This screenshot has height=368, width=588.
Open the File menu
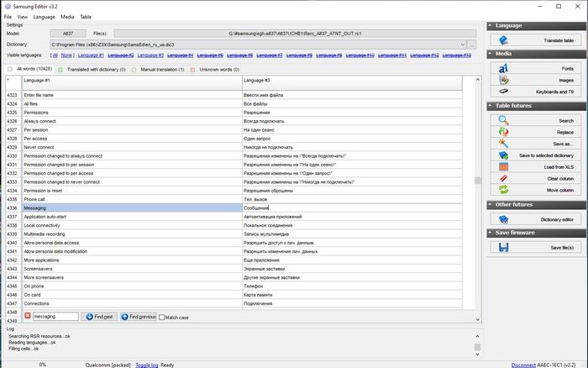8,17
